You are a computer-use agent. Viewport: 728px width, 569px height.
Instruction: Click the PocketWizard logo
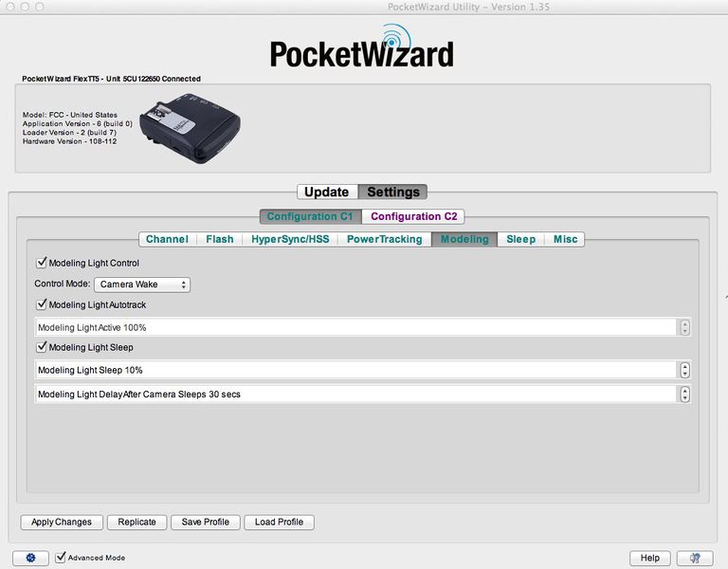[361, 51]
